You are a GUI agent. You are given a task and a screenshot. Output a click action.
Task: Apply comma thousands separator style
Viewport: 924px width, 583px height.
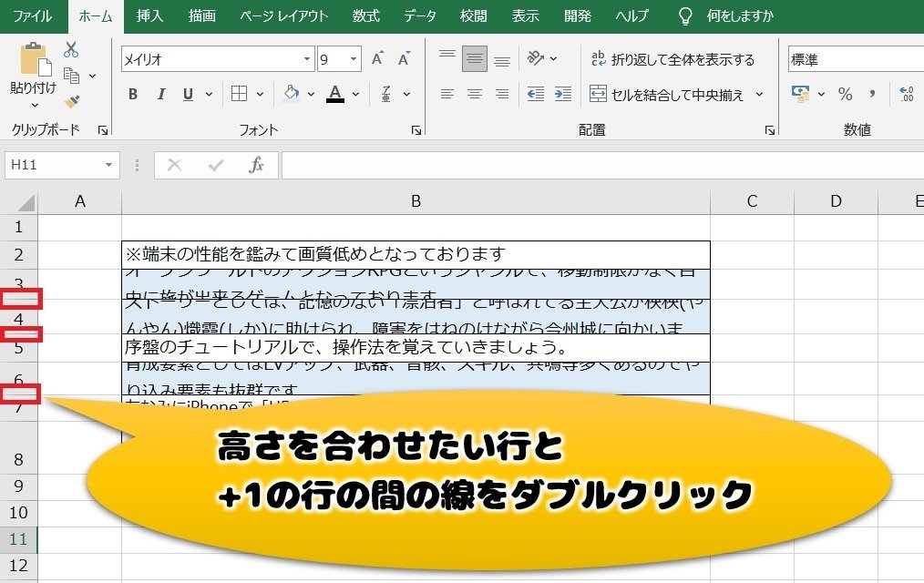click(873, 94)
